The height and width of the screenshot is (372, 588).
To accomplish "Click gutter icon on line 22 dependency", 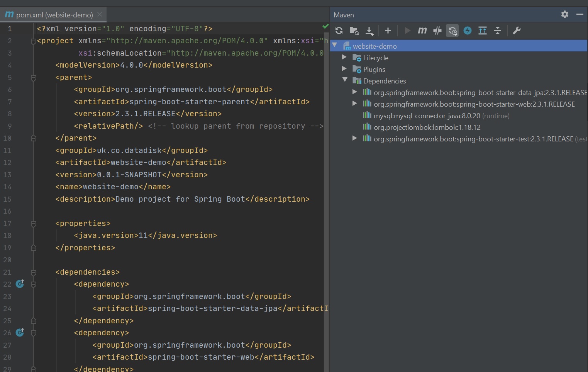I will (20, 284).
